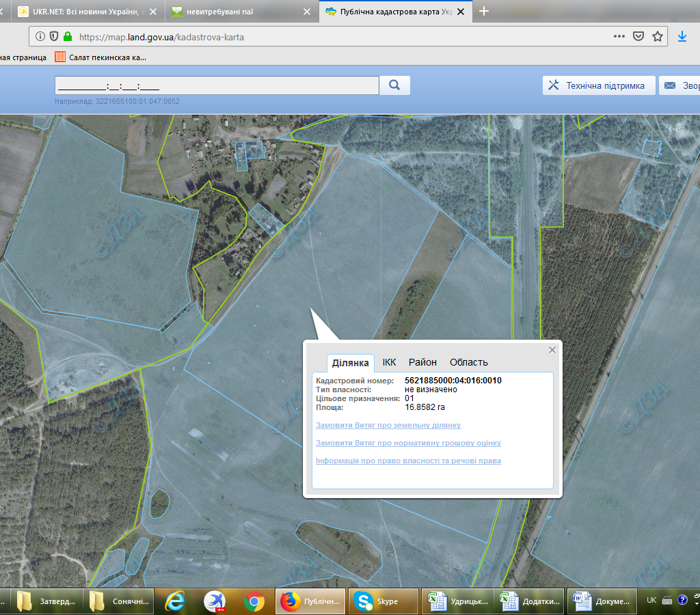Viewport: 700px width, 615px height.
Task: Select the Ділянка tab
Action: coord(351,363)
